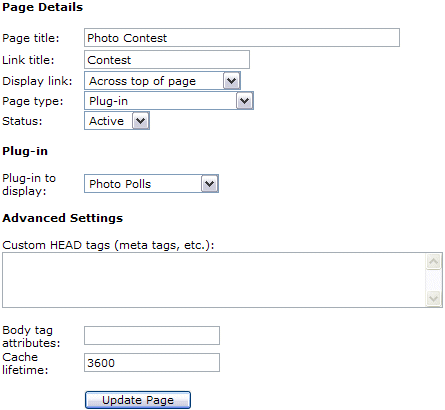Click the Body tag attributes field
The height and width of the screenshot is (410, 445).
click(x=152, y=335)
